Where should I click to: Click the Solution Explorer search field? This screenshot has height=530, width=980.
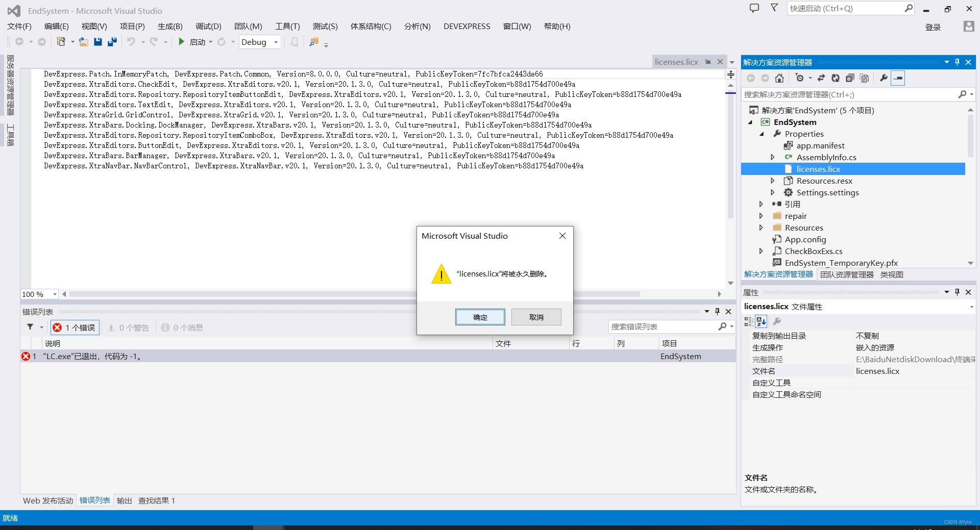coord(849,94)
